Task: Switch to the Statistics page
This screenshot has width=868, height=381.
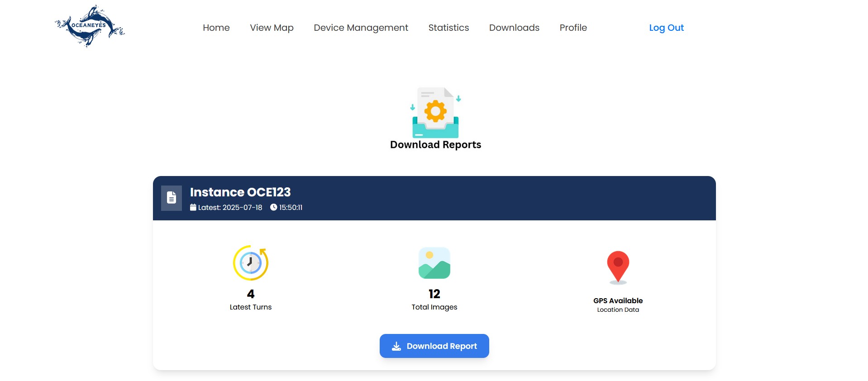Action: 448,28
